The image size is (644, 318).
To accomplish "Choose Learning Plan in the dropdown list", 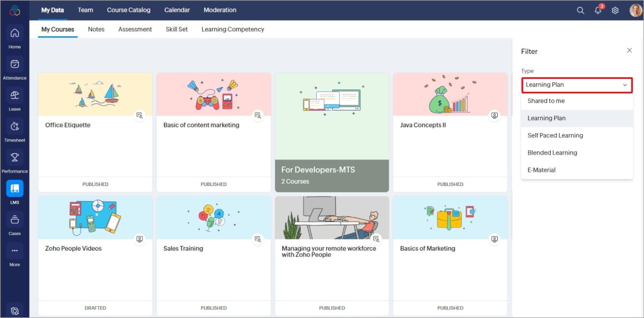I will (x=577, y=118).
